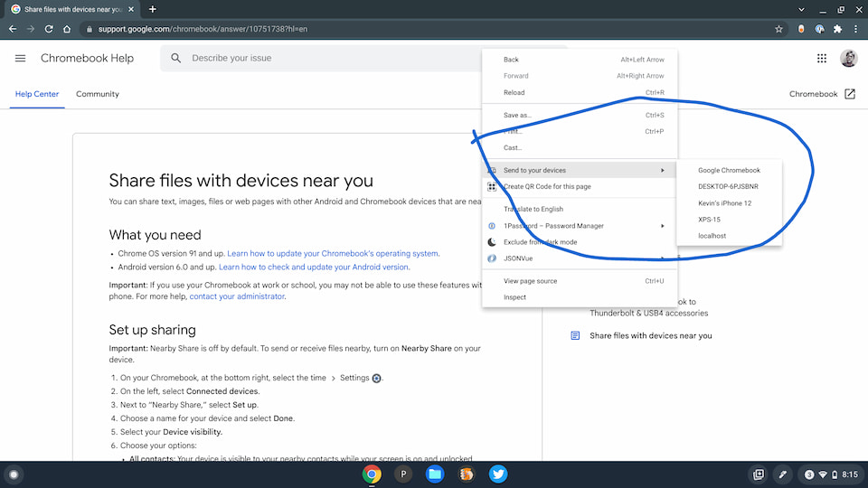Expand the 1Password Password Manager submenu
Image resolution: width=868 pixels, height=488 pixels.
[580, 226]
